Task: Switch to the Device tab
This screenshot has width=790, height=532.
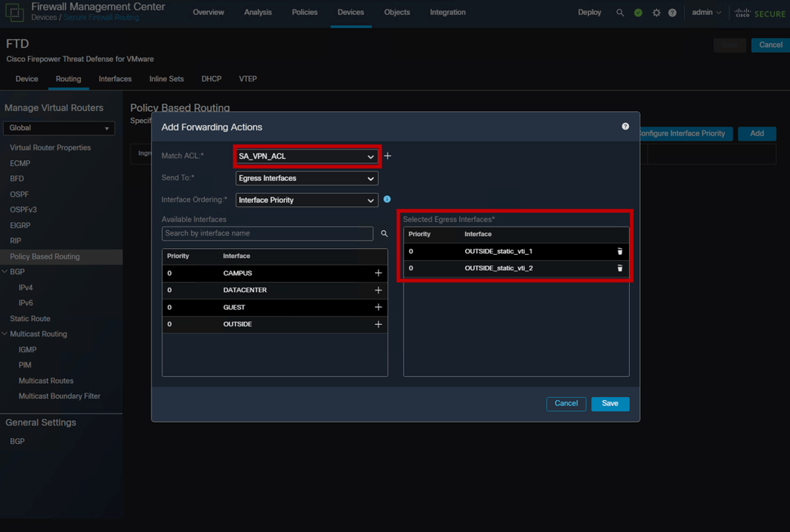Action: 27,79
